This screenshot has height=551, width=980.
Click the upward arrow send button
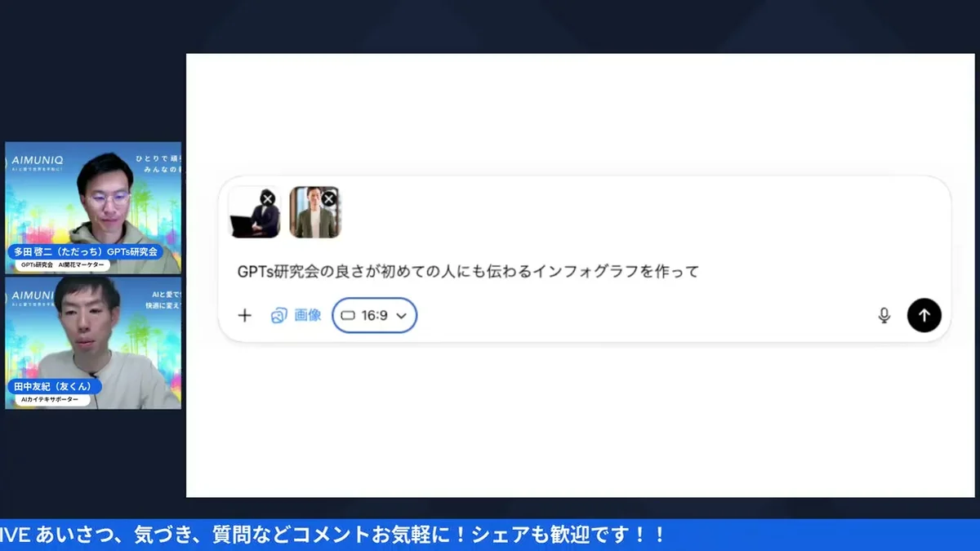[924, 315]
